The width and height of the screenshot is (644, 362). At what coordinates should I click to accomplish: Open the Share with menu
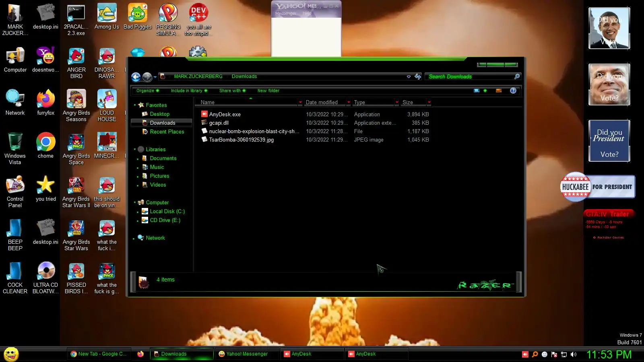(x=232, y=90)
